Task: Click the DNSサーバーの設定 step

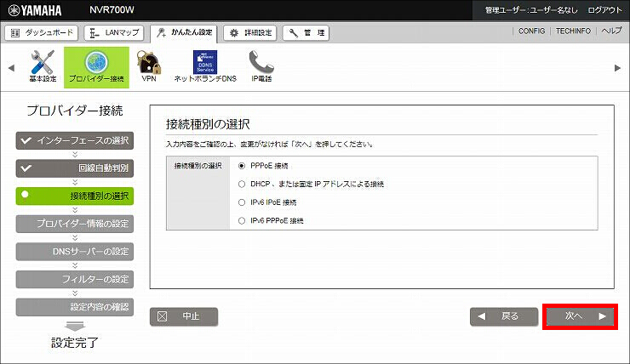Action: 75,251
